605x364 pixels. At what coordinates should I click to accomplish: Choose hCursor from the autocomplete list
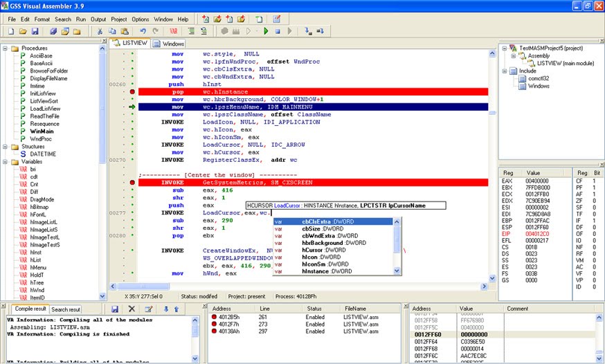334,250
